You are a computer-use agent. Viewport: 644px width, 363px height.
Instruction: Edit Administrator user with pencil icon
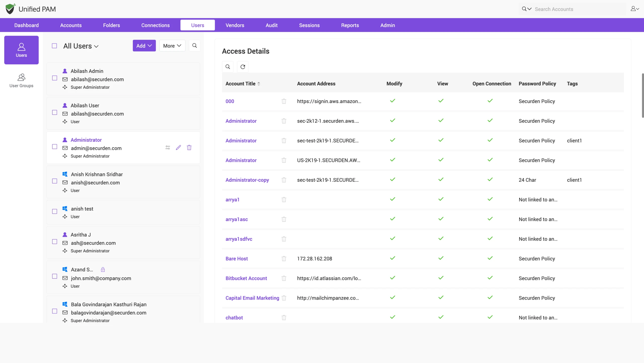coord(178,148)
